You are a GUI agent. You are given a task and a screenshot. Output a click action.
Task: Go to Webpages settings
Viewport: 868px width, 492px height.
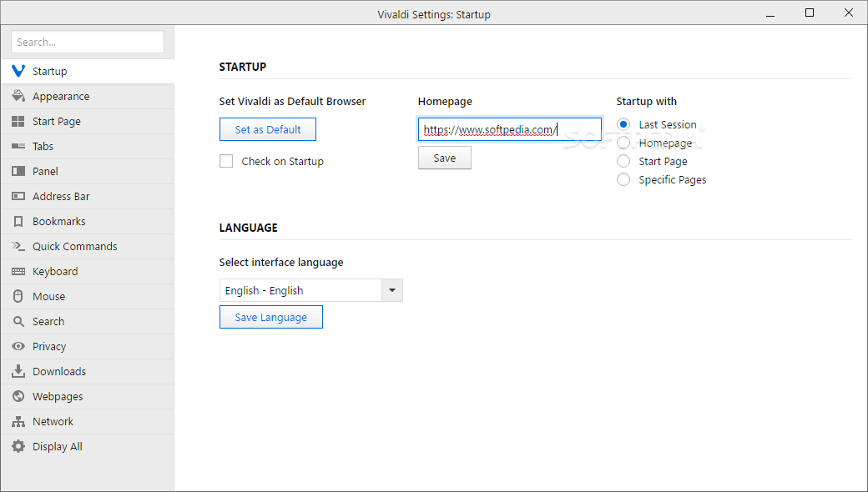pos(88,396)
